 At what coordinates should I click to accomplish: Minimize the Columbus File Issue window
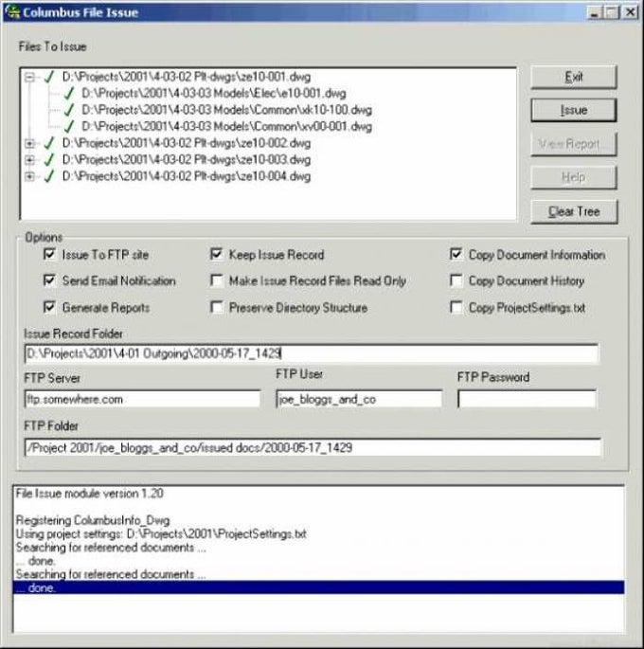pos(594,12)
